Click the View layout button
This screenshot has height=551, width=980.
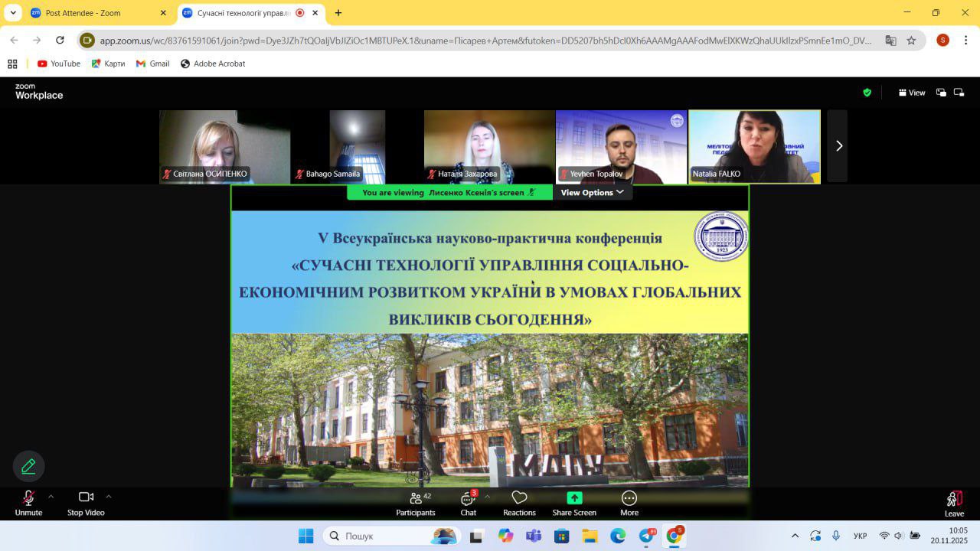[x=912, y=93]
